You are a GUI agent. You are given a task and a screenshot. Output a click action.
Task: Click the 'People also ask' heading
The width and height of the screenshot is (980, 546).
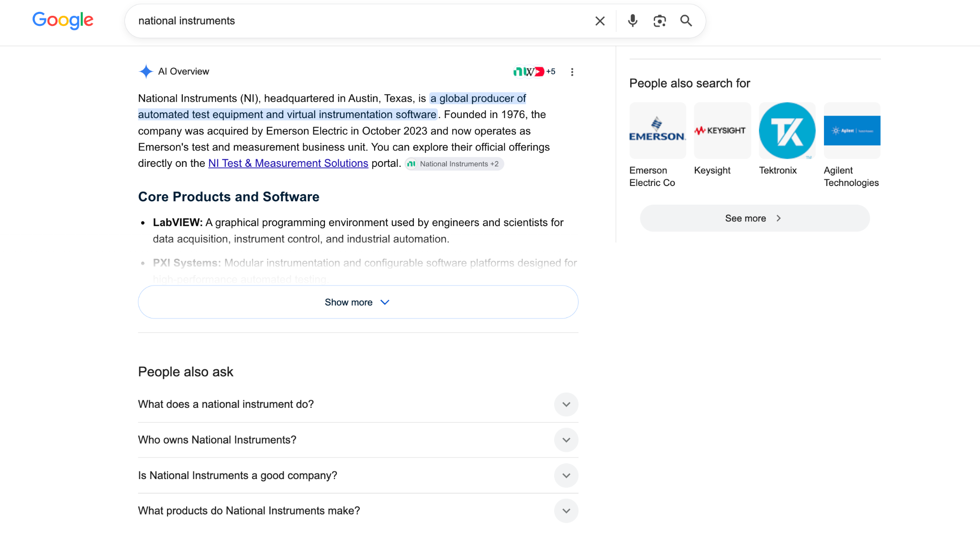coord(186,372)
